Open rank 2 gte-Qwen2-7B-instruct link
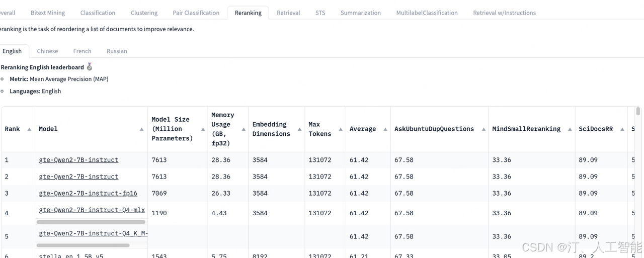 point(78,177)
